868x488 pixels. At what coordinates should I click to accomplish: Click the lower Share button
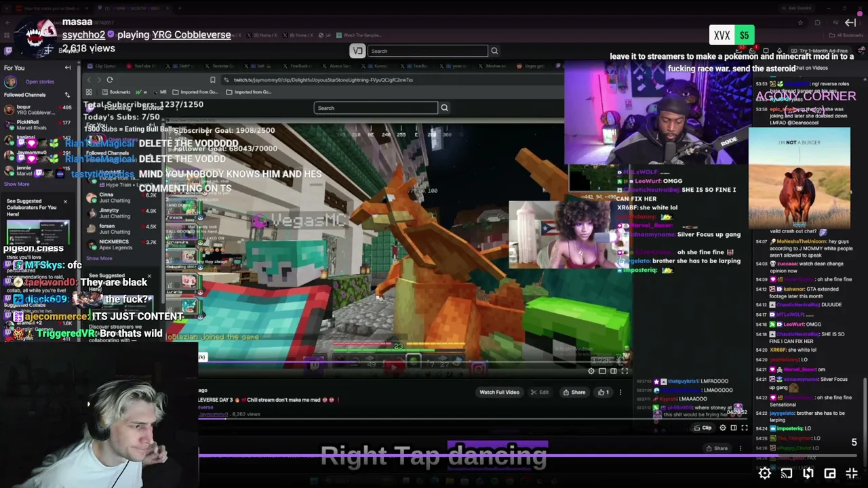[x=717, y=448]
